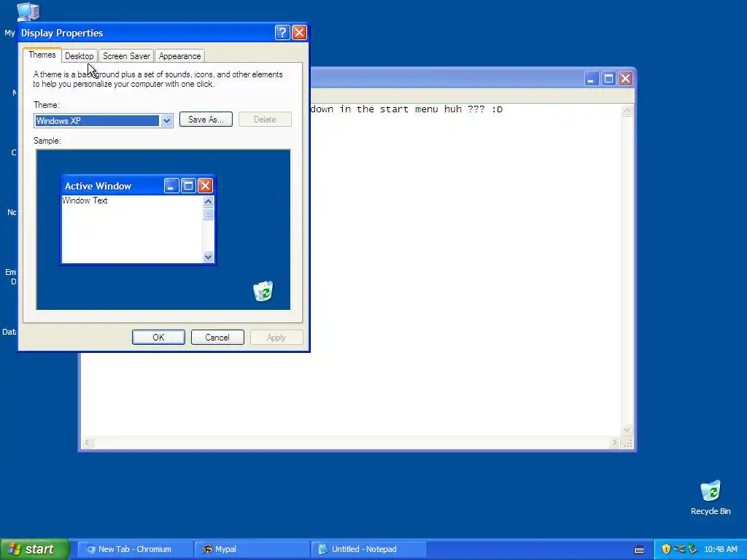This screenshot has width=747, height=560.
Task: Click in the Notepad text area
Action: 465,269
